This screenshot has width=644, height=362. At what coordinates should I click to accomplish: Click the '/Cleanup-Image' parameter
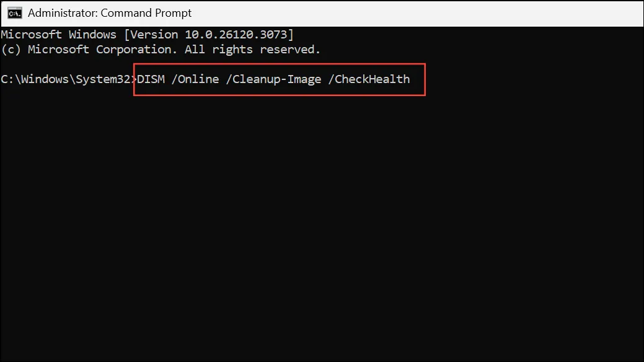coord(273,79)
